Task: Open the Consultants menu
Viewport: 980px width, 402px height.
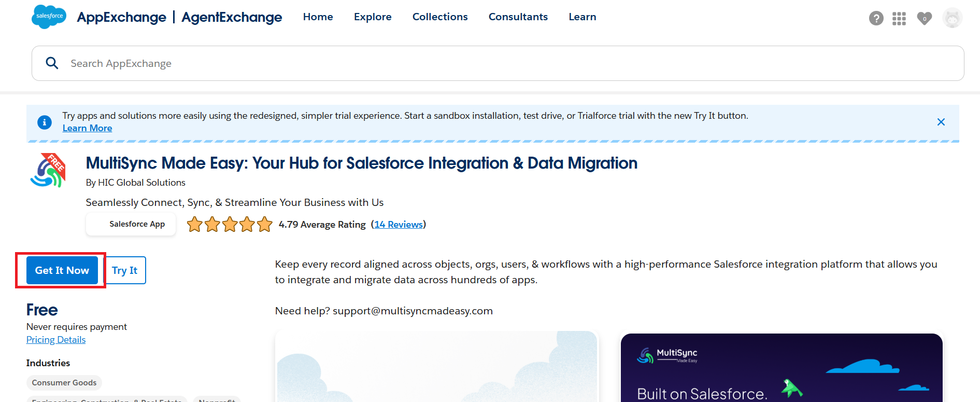Action: coord(518,17)
